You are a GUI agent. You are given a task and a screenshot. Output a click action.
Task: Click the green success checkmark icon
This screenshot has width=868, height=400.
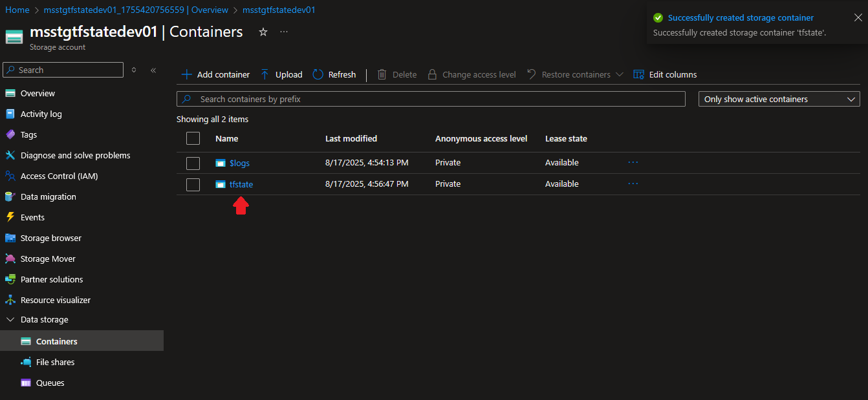pos(658,18)
